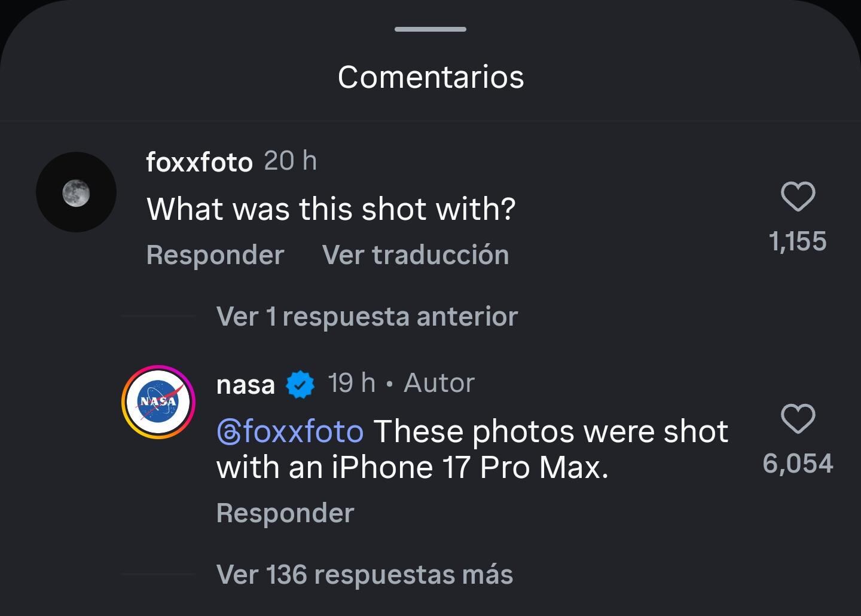Screen dimensions: 861x616
Task: Reply to foxxfoto using 'Responder'
Action: [x=215, y=254]
